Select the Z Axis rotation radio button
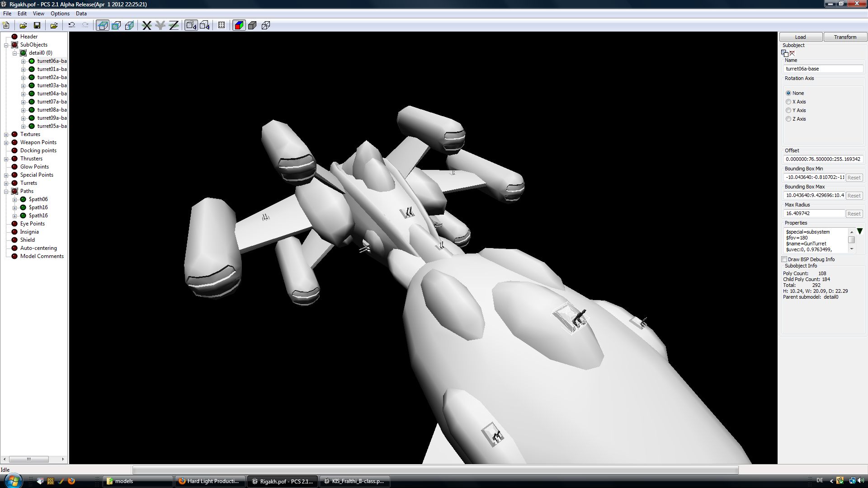Image resolution: width=868 pixels, height=488 pixels. point(788,119)
